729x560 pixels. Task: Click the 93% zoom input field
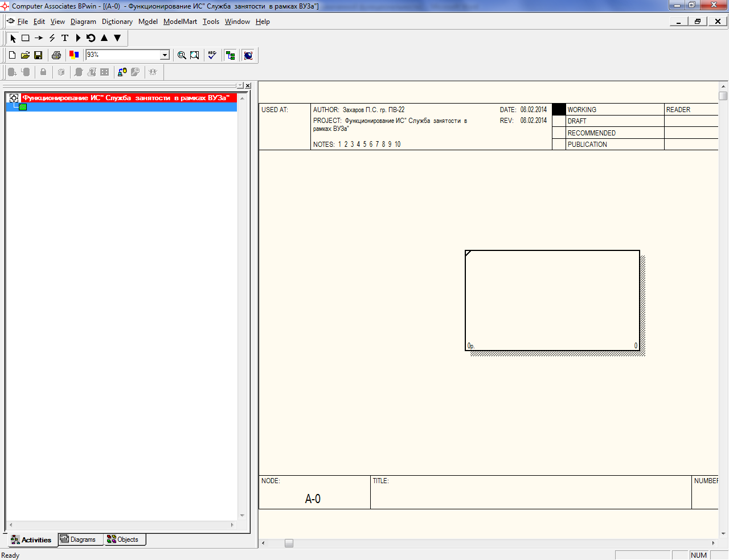click(x=123, y=55)
